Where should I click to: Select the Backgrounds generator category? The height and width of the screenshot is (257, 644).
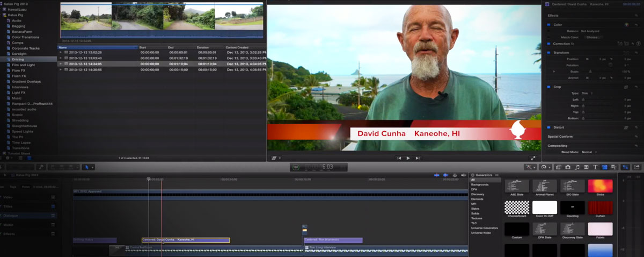[x=480, y=184]
